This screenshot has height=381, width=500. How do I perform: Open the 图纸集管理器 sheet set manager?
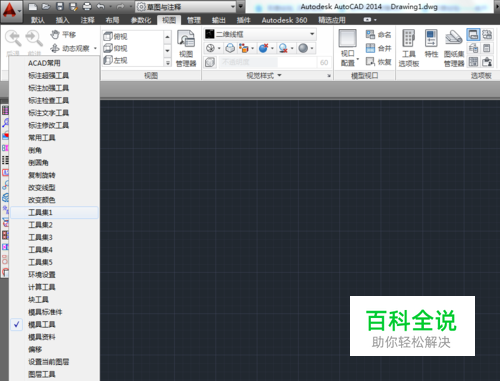coord(454,48)
